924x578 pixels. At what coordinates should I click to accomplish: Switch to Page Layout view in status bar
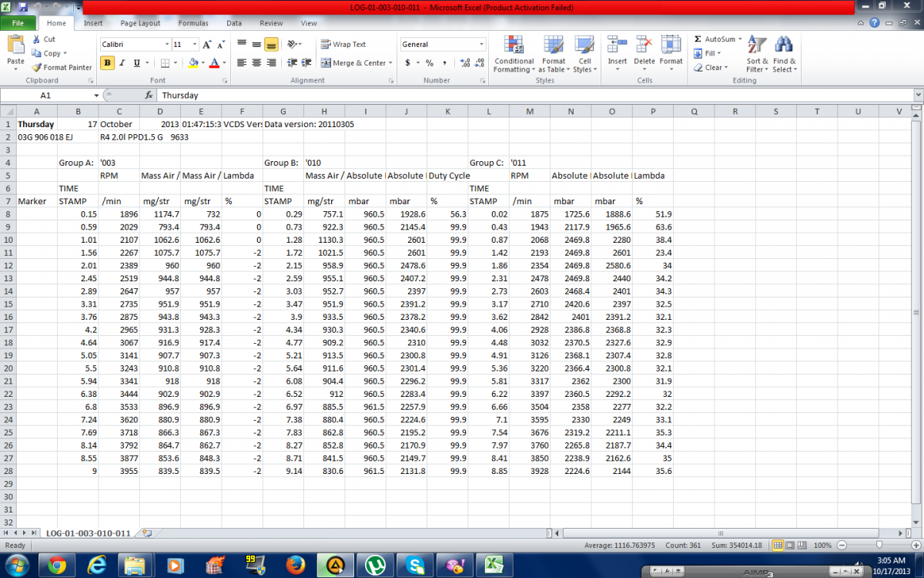[x=791, y=545]
